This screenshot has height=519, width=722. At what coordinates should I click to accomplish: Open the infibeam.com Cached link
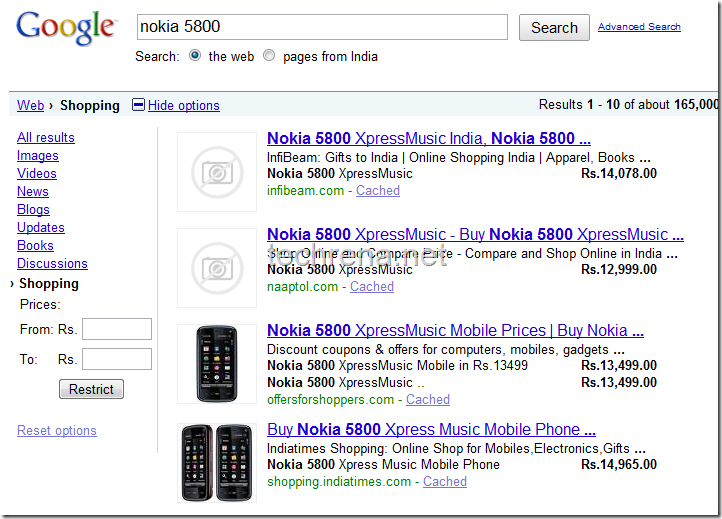(378, 191)
